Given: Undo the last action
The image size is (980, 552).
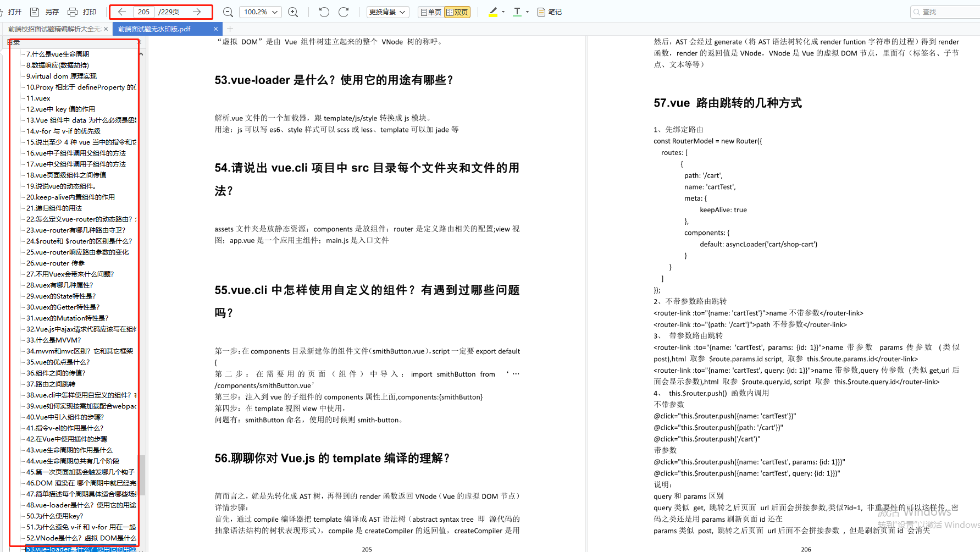Looking at the screenshot, I should [x=323, y=12].
